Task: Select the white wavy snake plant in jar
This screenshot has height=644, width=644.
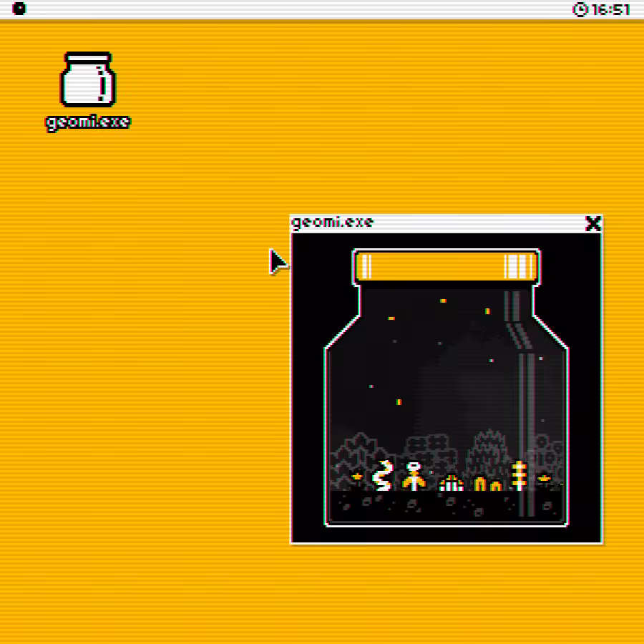Action: click(383, 475)
